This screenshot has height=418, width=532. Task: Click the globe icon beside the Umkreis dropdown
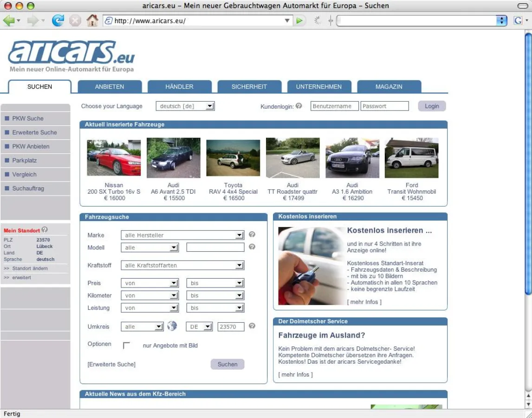point(172,327)
